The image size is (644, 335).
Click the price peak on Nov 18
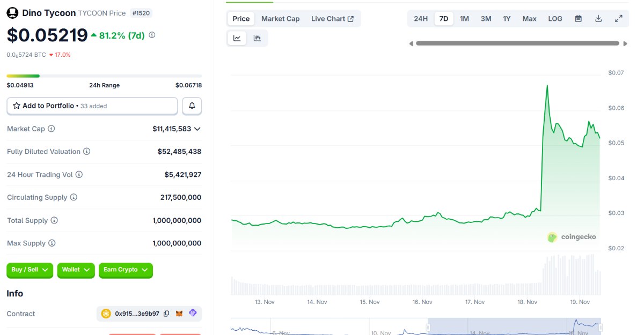pyautogui.click(x=547, y=85)
